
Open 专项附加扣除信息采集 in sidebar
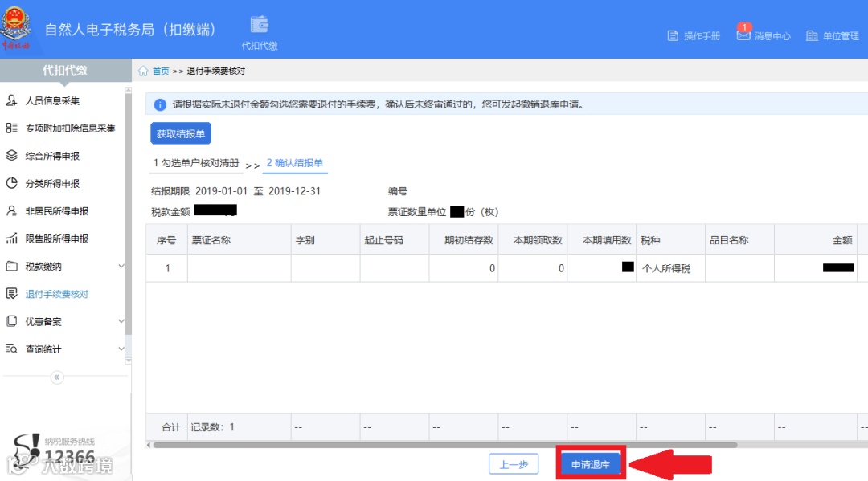pyautogui.click(x=70, y=128)
